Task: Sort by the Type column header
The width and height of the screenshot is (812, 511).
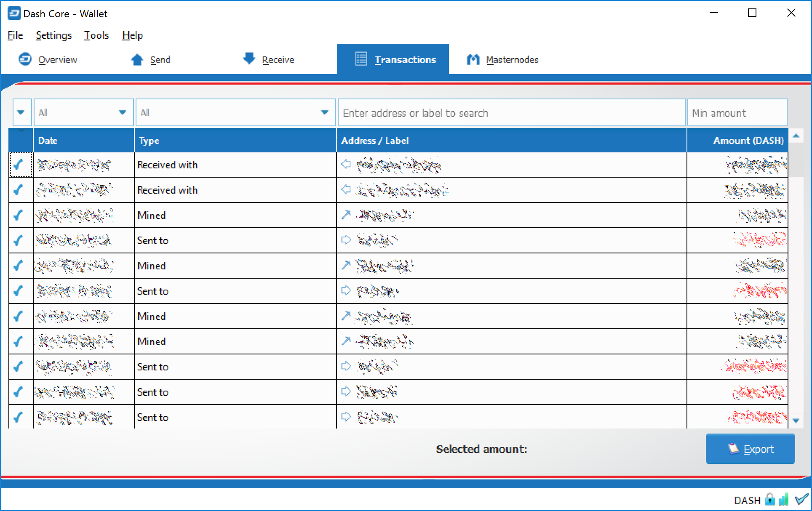Action: pos(235,141)
